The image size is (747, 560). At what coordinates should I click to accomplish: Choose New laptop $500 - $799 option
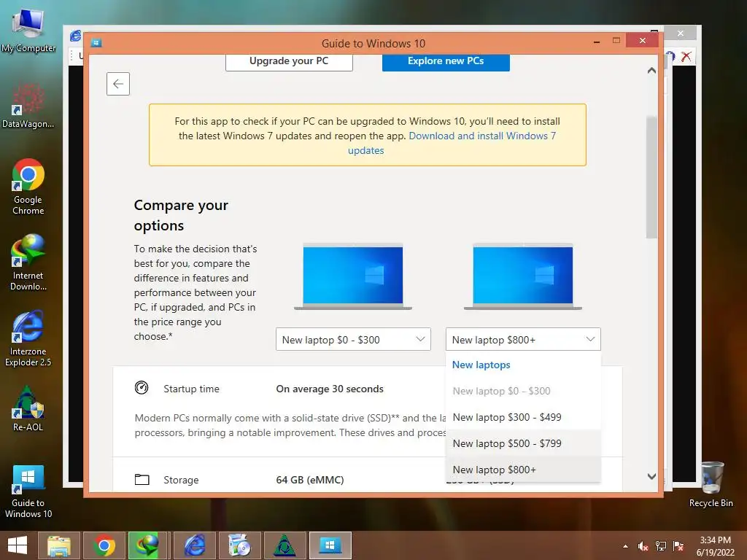[x=522, y=443]
